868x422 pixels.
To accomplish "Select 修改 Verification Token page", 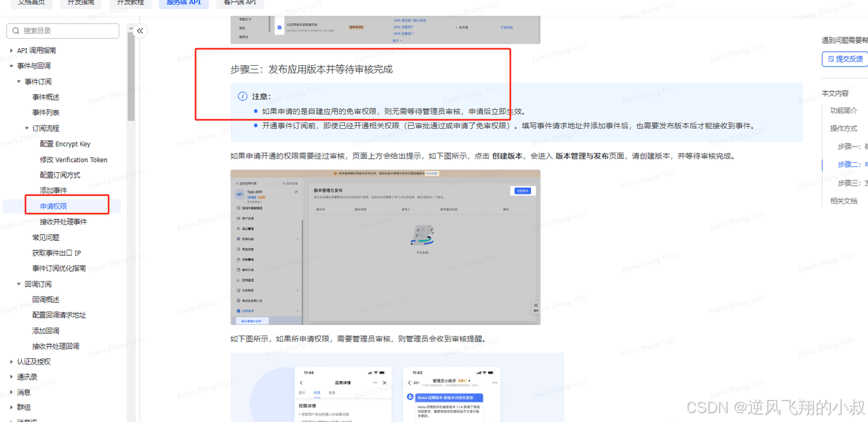I will point(73,159).
